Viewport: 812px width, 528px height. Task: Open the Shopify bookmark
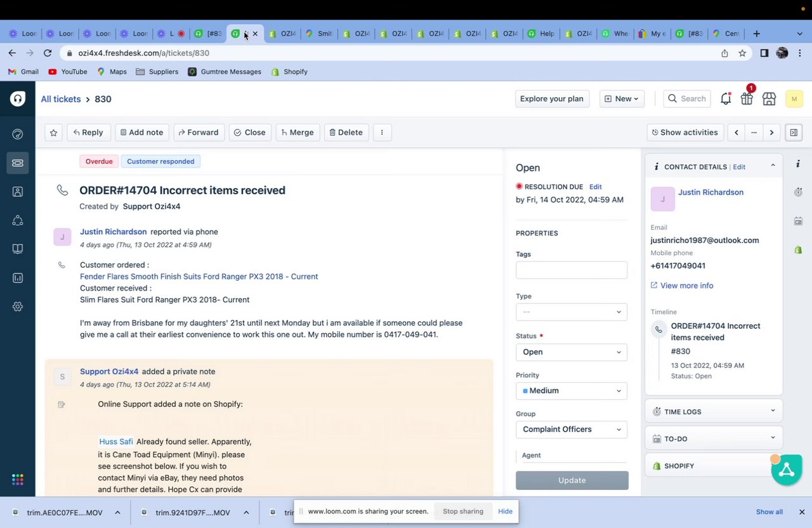tap(289, 72)
